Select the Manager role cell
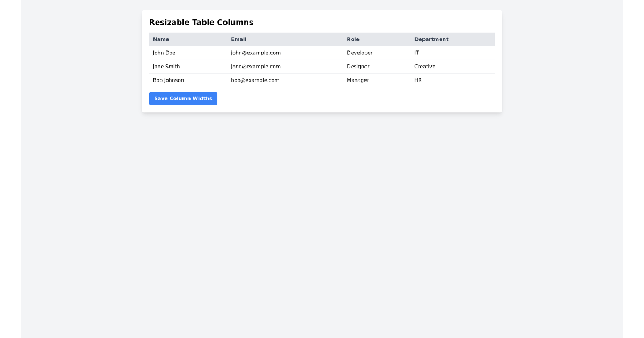Screen dimensions: 644x338 (358, 80)
